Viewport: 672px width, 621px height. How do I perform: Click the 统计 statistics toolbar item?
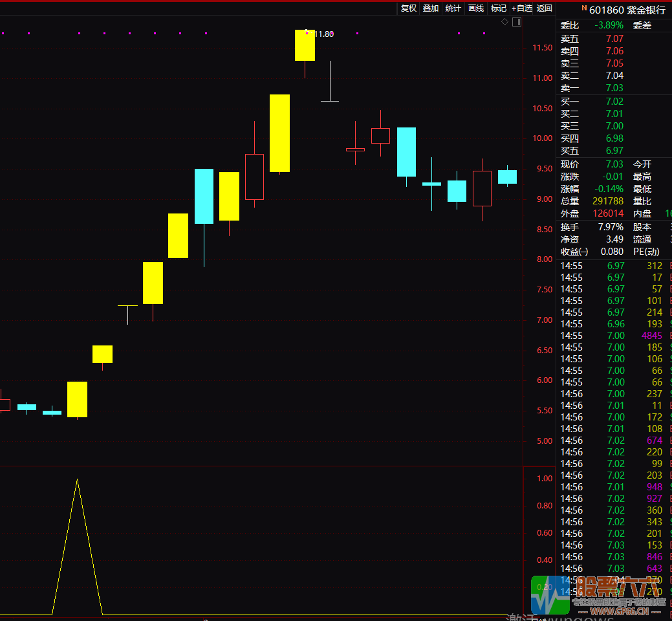pyautogui.click(x=453, y=8)
